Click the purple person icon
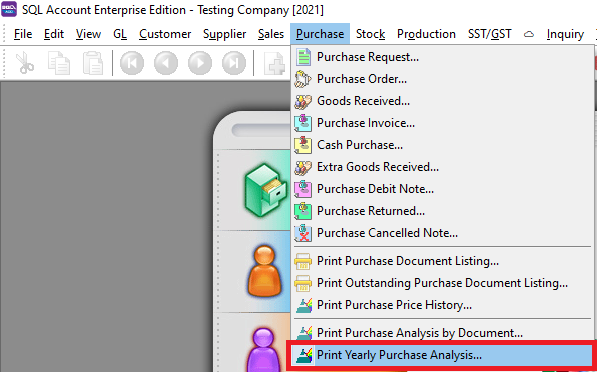 pos(264,350)
